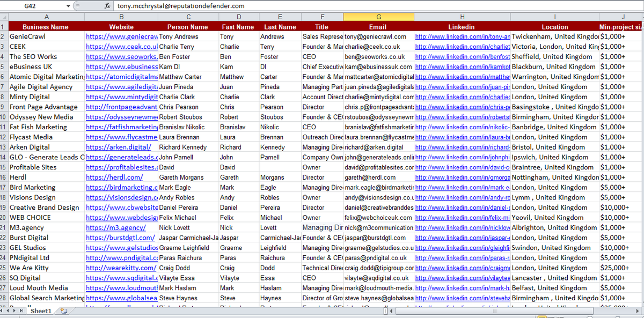Open the herdl.com website link
Viewport: 644px width, 318px height.
click(x=114, y=177)
